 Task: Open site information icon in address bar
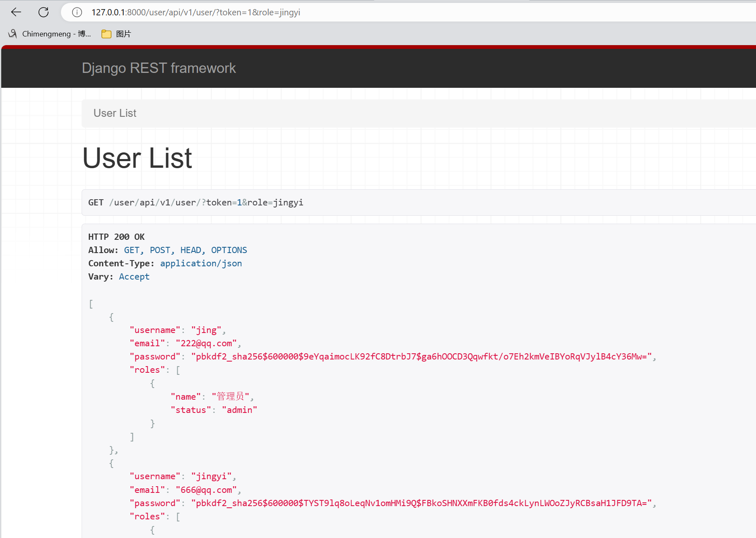coord(77,12)
